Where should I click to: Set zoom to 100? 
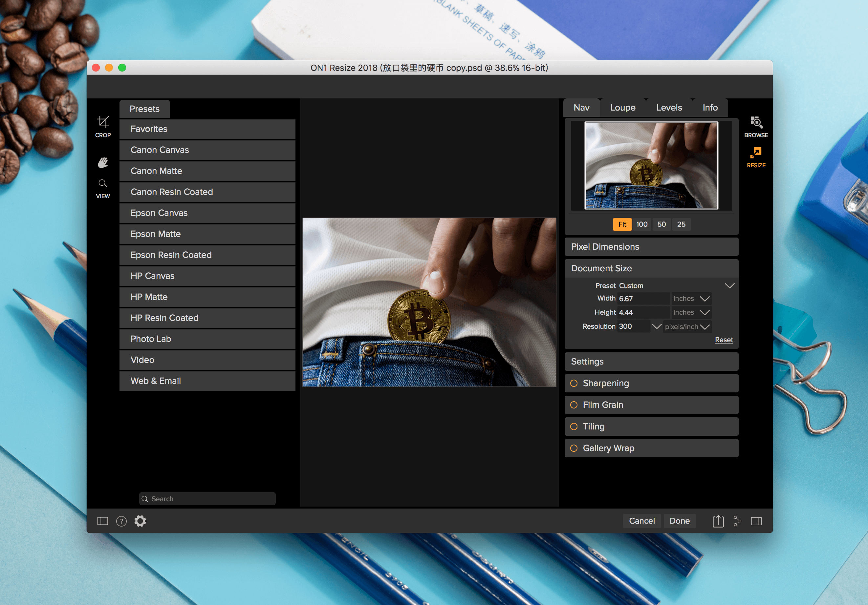pyautogui.click(x=641, y=224)
